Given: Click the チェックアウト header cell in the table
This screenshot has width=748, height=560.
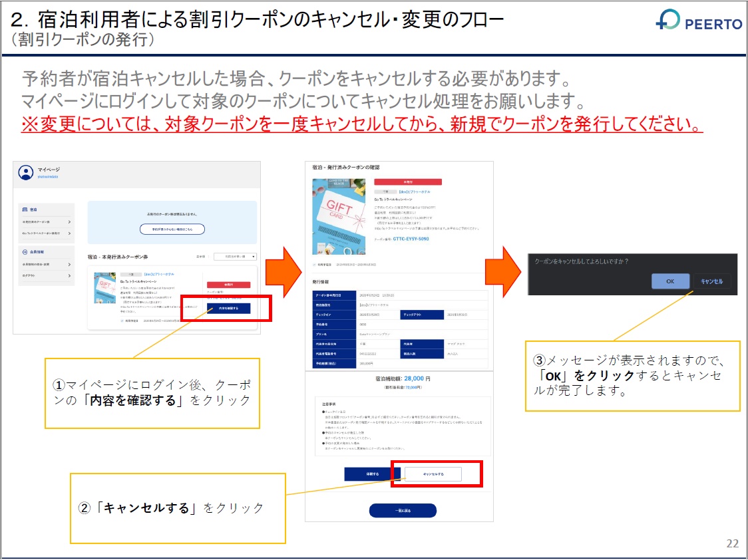Looking at the screenshot, I should point(422,315).
